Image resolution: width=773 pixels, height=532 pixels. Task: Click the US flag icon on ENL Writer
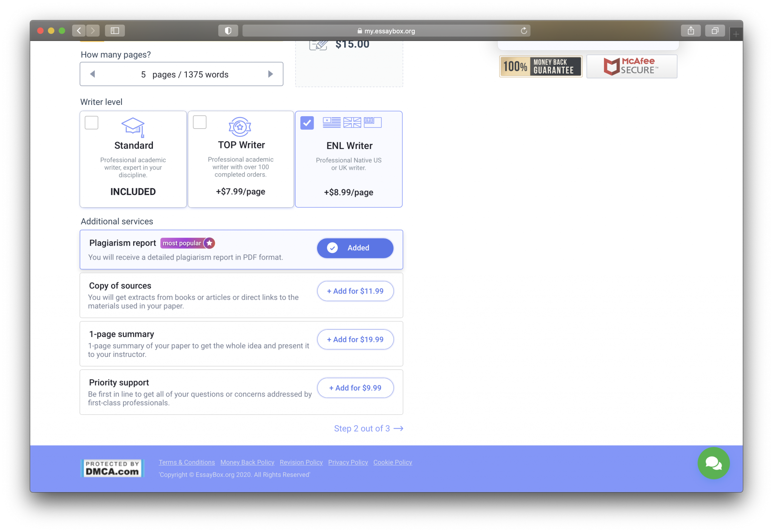point(332,122)
